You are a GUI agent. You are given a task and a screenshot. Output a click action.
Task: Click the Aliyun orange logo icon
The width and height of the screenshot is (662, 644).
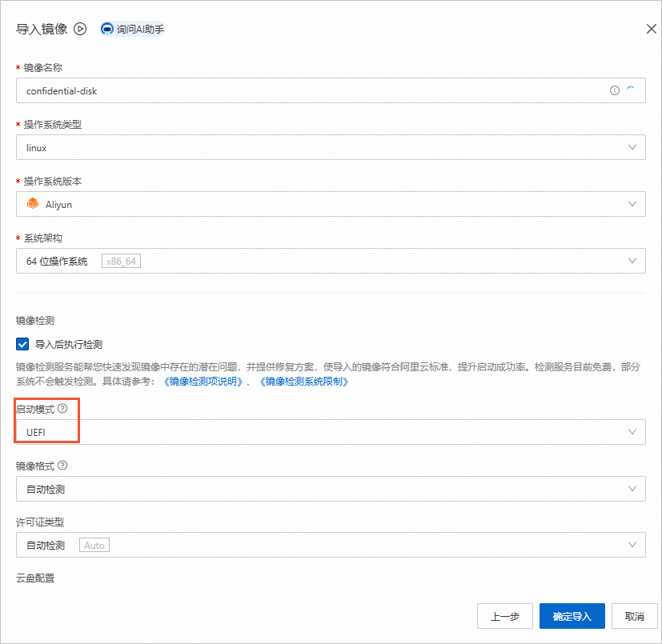33,204
